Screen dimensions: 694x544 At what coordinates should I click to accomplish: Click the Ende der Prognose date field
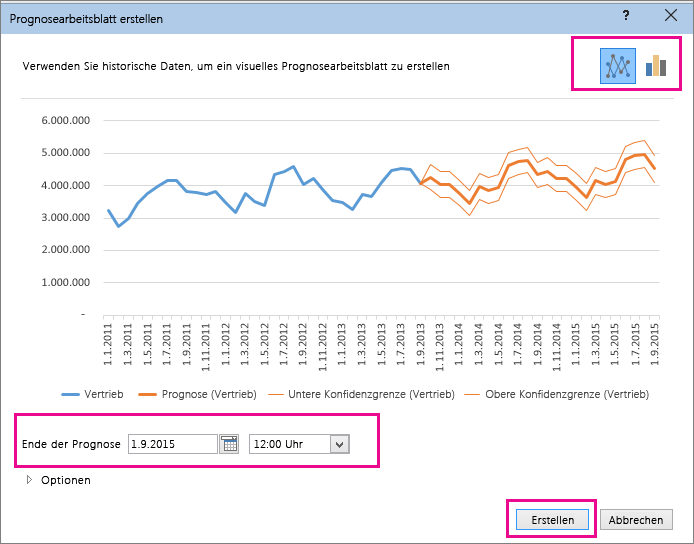point(173,444)
